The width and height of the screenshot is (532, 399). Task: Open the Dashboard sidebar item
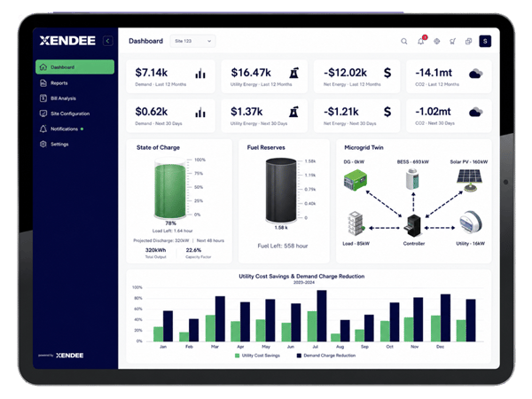coord(74,66)
